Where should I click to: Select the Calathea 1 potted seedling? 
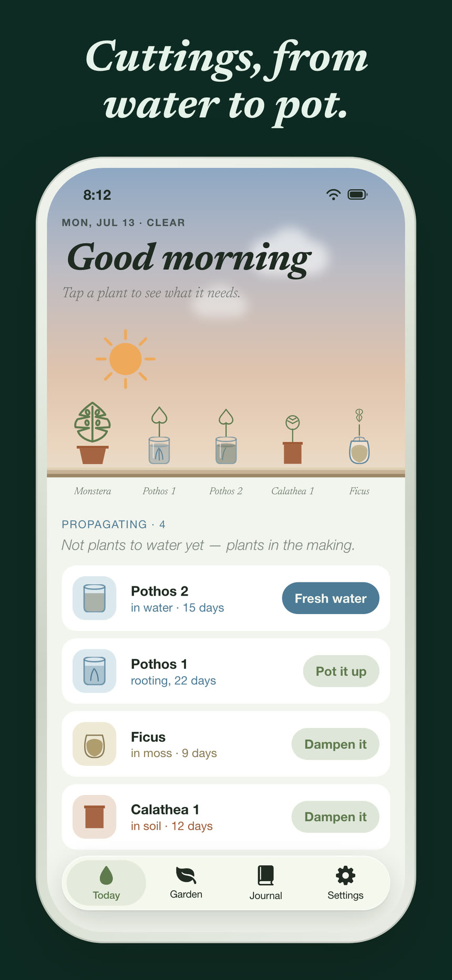click(x=293, y=440)
